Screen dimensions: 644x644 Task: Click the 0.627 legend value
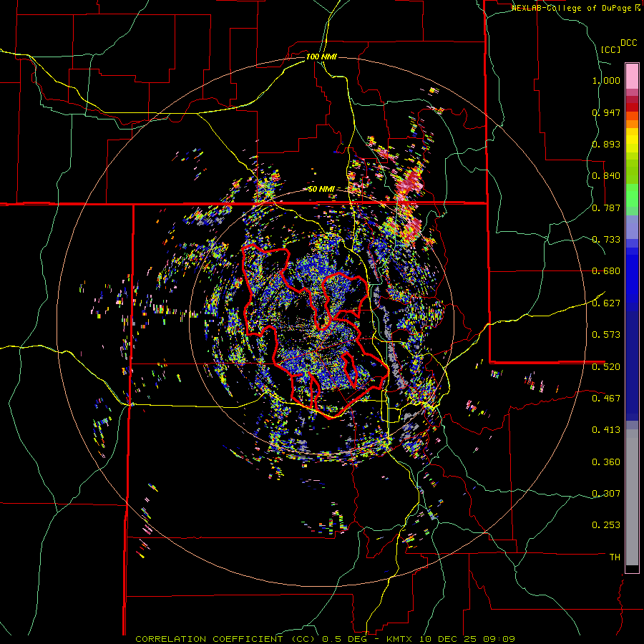tap(606, 303)
